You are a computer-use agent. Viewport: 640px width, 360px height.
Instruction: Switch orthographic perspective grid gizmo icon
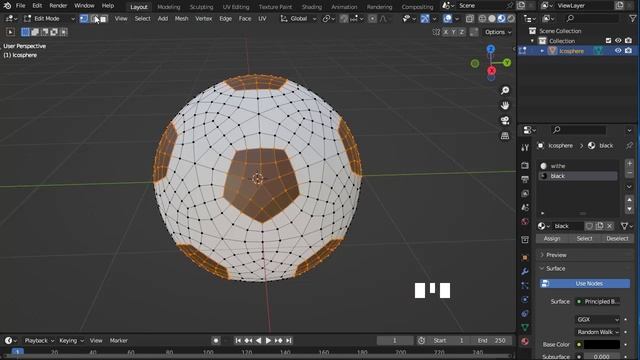[x=505, y=136]
